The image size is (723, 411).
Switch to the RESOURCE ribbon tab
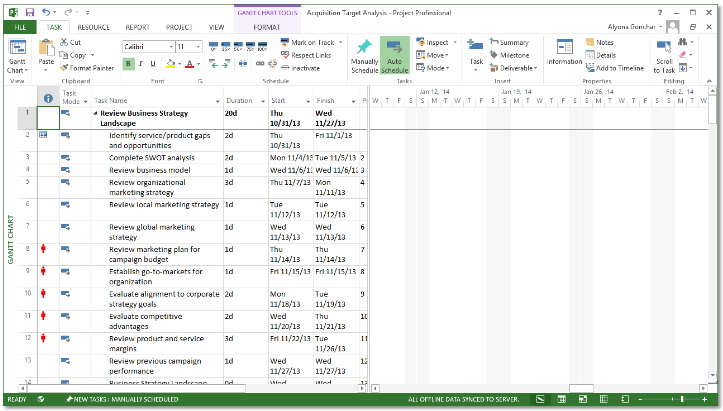93,28
